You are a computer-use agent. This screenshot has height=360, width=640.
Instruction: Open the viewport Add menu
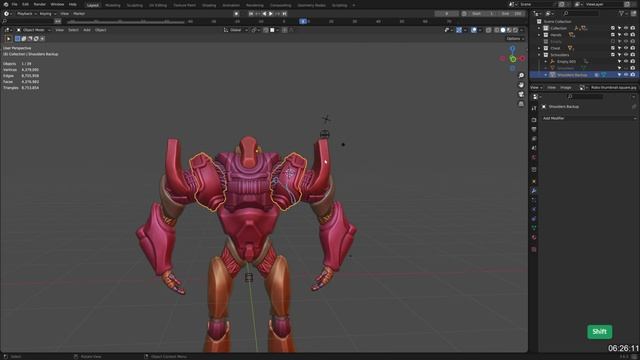87,30
